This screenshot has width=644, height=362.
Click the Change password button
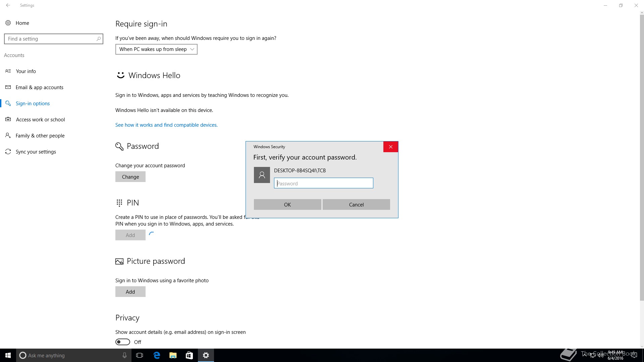130,177
